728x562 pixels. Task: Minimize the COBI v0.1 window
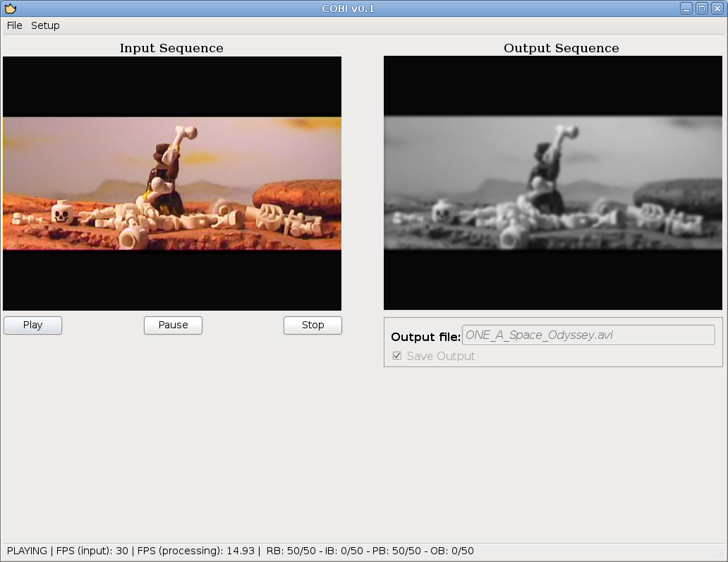[686, 8]
